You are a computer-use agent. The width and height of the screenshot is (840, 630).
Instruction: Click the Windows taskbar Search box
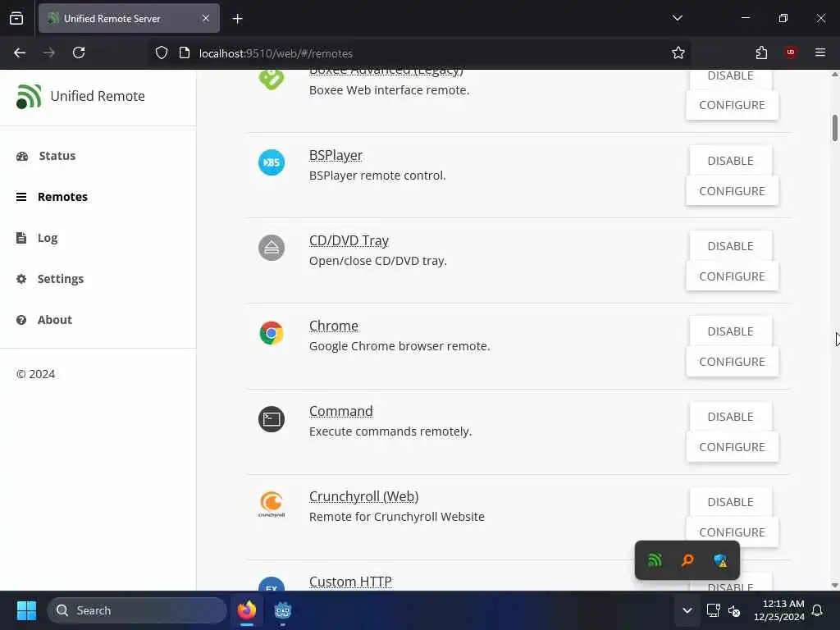[137, 610]
